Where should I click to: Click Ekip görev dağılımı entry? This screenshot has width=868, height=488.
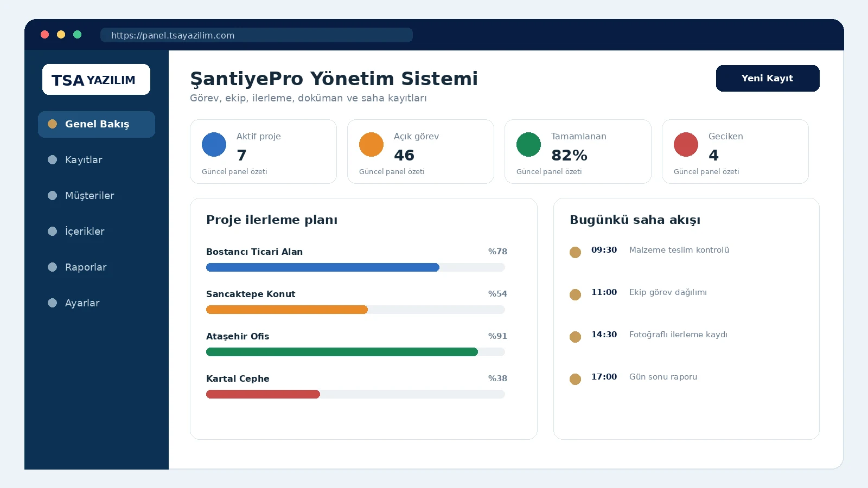coord(668,292)
